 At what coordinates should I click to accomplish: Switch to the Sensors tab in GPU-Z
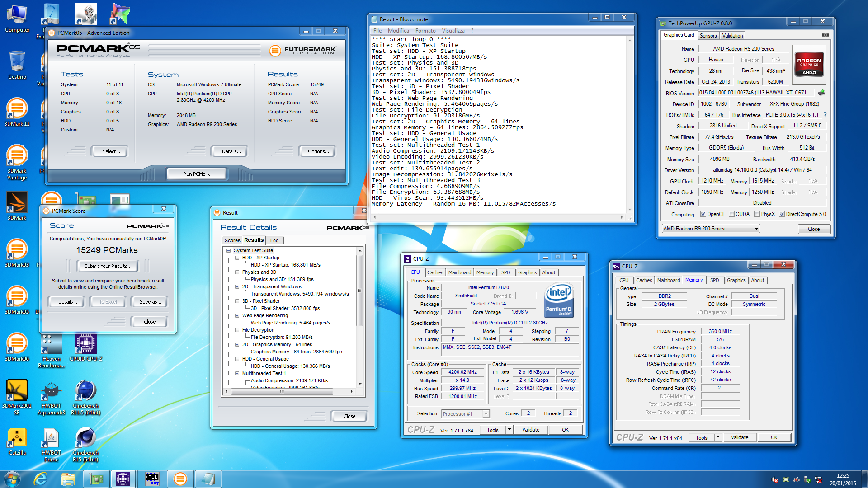pos(708,36)
